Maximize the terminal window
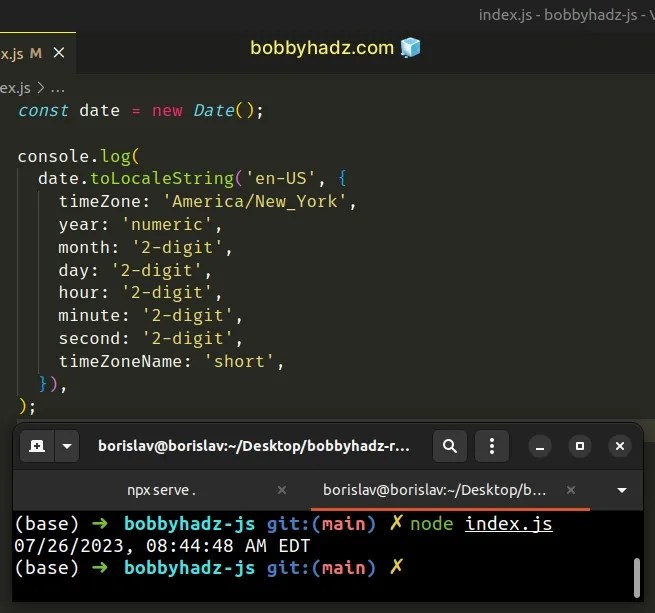Viewport: 655px width, 613px height. point(580,446)
